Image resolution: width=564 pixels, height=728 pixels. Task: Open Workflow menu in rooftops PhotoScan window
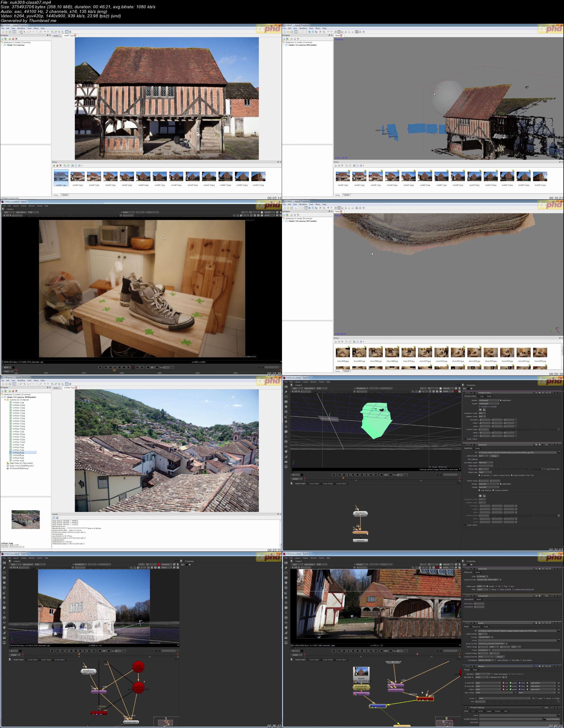click(21, 381)
